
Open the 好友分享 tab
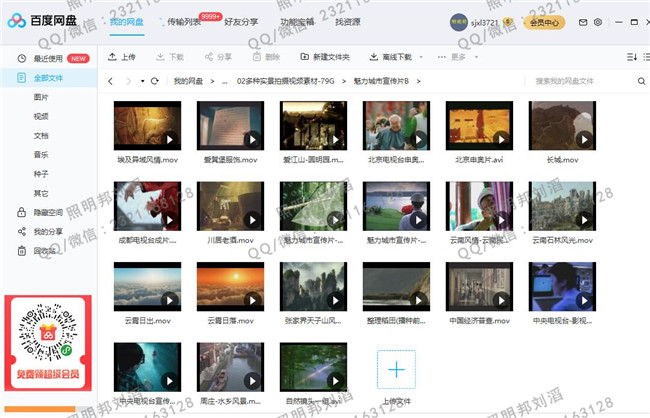pos(241,22)
